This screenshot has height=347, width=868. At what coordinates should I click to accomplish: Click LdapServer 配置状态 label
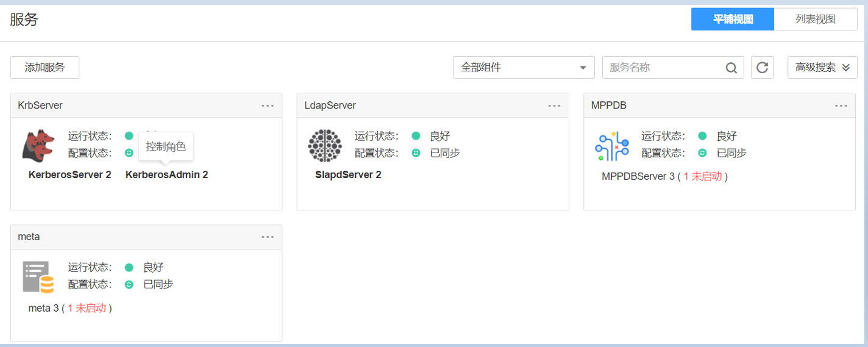click(377, 153)
